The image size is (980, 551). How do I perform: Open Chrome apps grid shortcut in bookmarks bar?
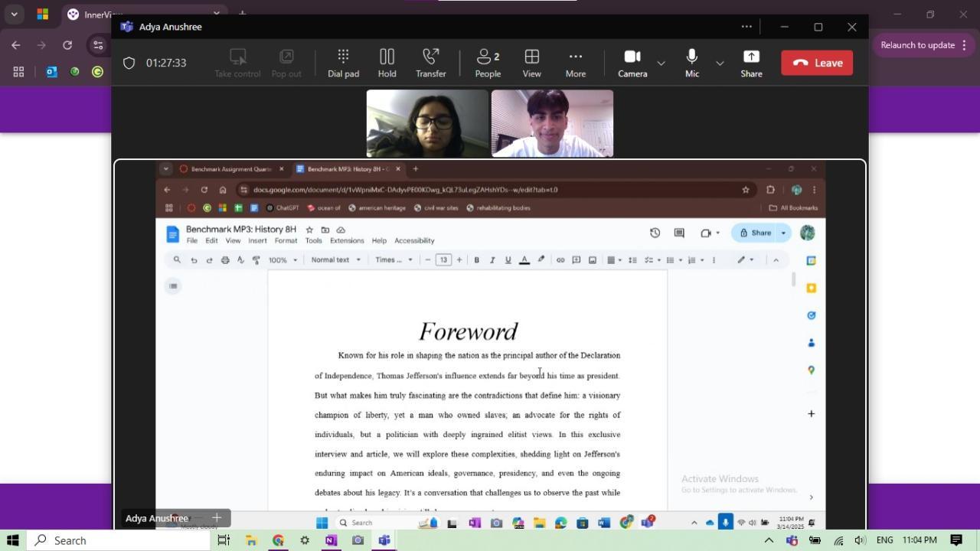pos(18,72)
